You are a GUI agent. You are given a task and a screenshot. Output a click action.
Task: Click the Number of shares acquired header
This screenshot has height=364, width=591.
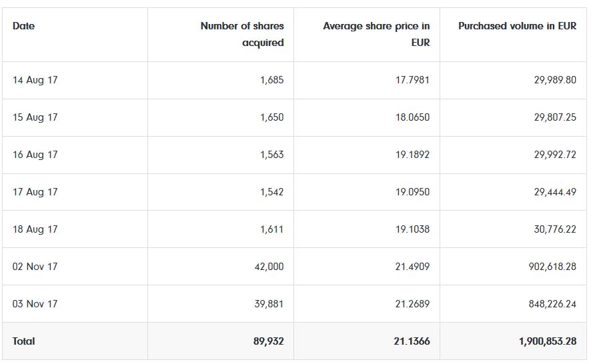[242, 34]
